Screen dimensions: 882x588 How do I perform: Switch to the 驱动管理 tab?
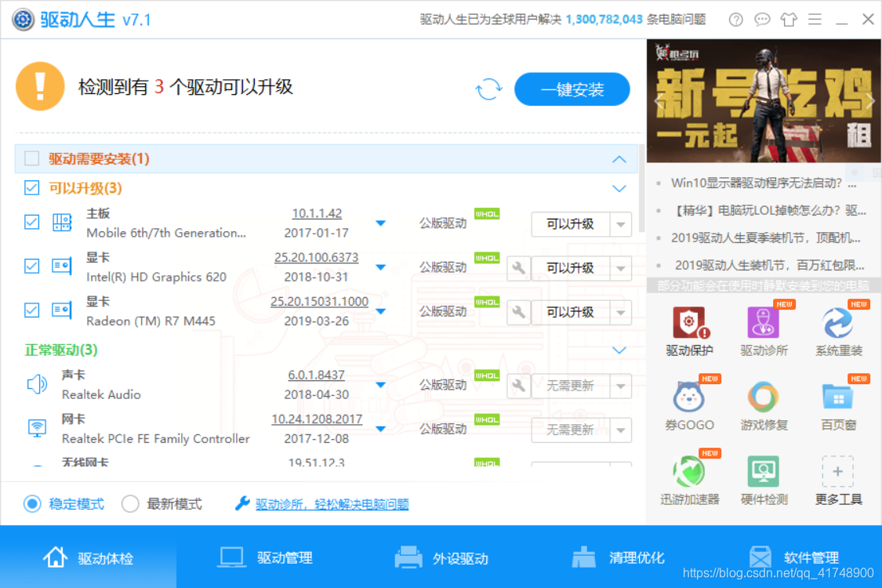(267, 557)
